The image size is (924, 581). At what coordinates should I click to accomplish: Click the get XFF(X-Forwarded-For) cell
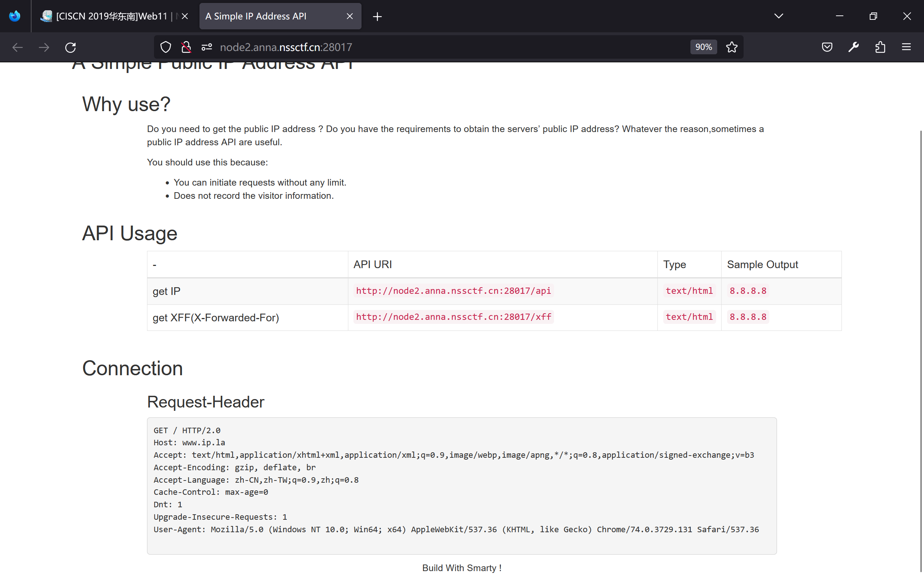[x=247, y=318]
